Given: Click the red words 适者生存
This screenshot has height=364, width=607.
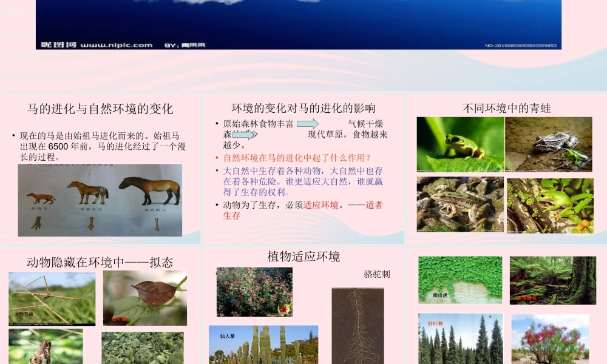Looking at the screenshot, I should click(303, 210).
